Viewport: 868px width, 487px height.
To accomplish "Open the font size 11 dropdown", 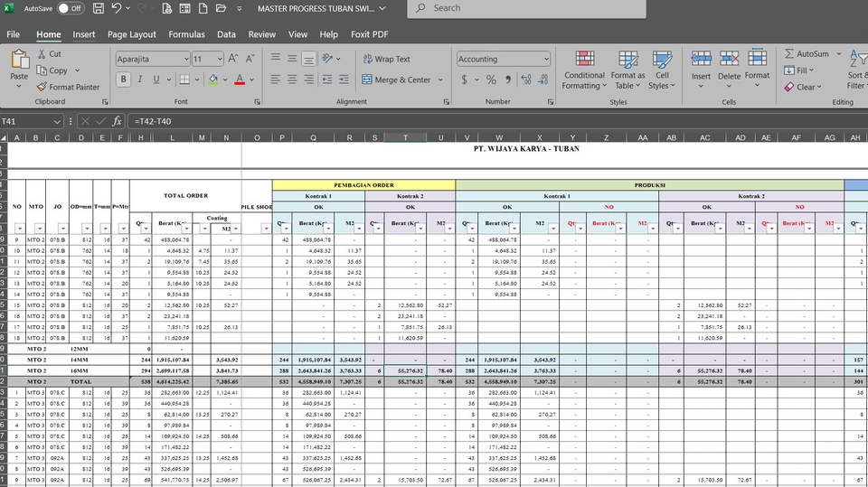I will click(220, 60).
